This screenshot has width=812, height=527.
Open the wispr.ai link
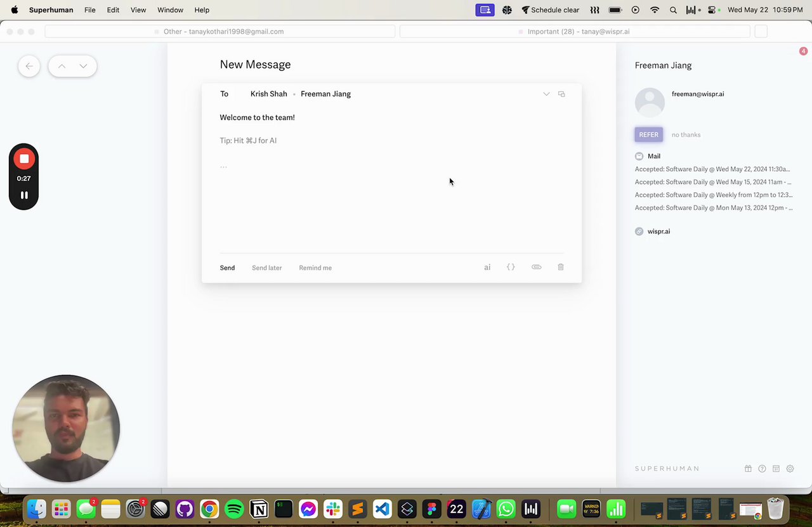click(x=658, y=231)
